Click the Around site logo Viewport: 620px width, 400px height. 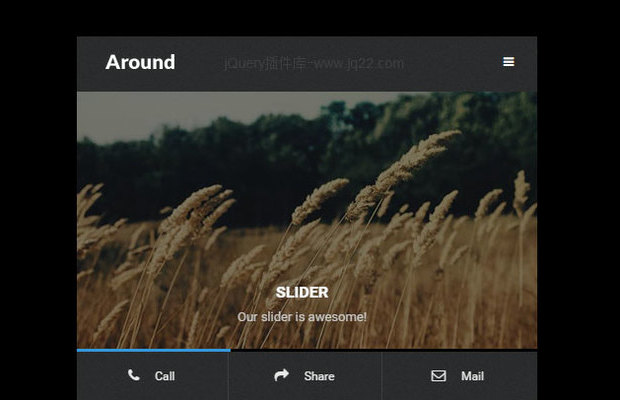(140, 62)
